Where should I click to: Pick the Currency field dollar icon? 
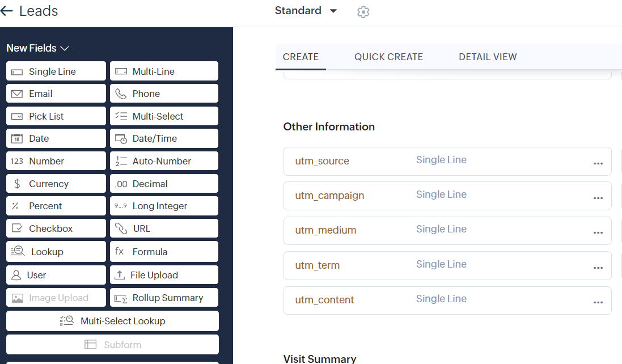tap(17, 184)
